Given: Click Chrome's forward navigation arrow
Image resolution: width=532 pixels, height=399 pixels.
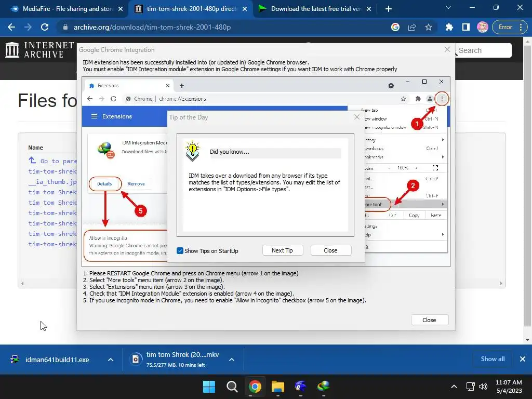Looking at the screenshot, I should click(x=28, y=27).
